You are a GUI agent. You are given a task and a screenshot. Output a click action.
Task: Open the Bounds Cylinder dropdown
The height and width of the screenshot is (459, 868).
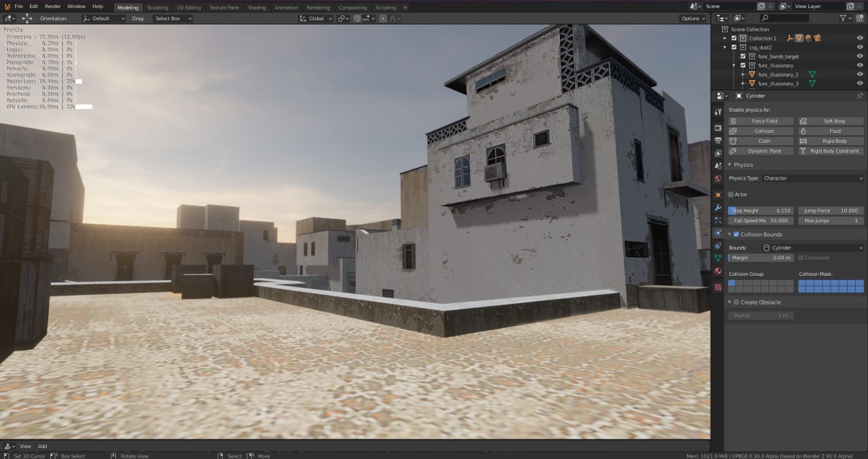coord(812,248)
